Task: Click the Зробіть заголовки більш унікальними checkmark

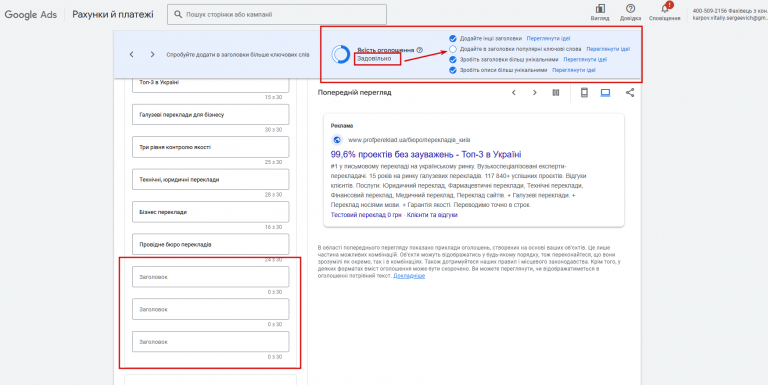Action: click(x=453, y=60)
